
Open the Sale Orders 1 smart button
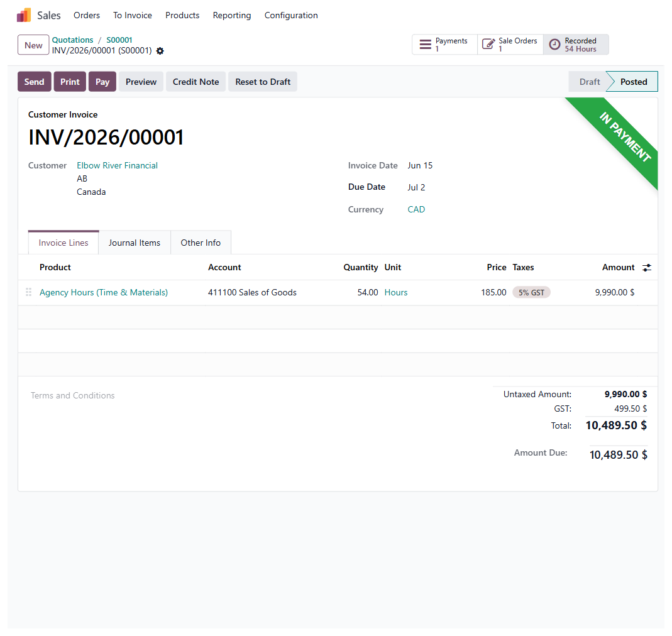pos(510,45)
